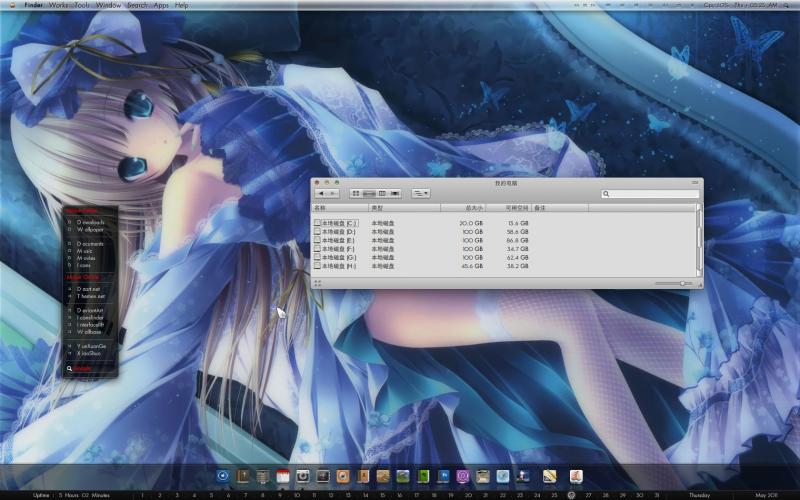This screenshot has width=800, height=500.
Task: Click the grid icon in explorer status bar
Action: [317, 283]
